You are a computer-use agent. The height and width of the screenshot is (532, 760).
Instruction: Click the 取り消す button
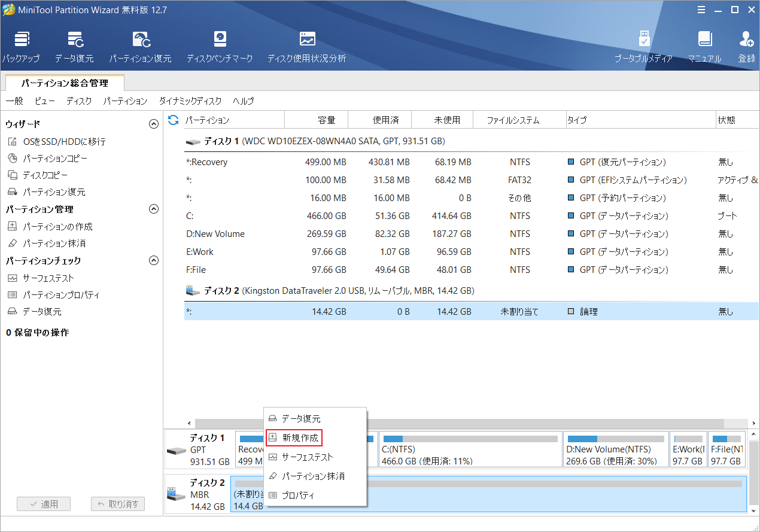click(117, 503)
